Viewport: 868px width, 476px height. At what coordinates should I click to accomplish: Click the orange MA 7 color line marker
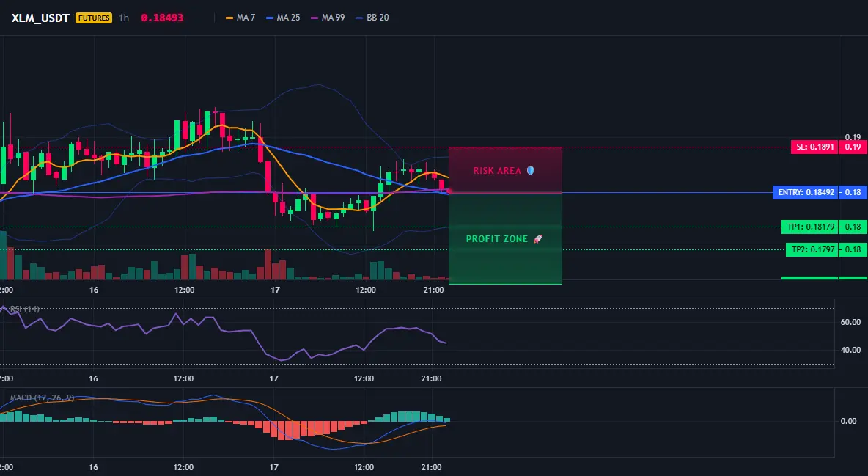coord(229,18)
